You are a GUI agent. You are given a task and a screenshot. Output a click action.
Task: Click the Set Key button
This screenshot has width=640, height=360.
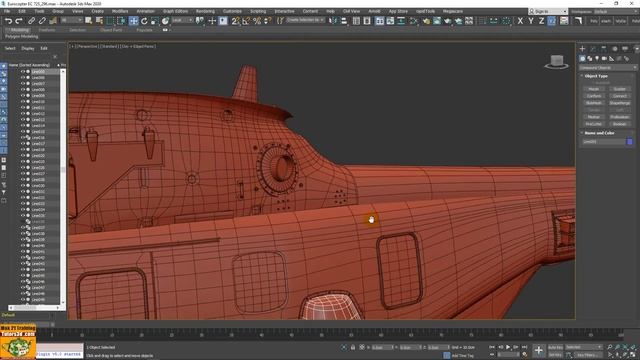pos(555,355)
